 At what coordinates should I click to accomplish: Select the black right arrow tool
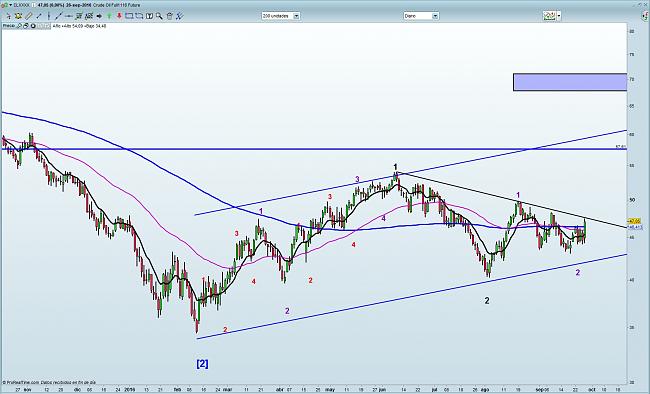coord(99,16)
